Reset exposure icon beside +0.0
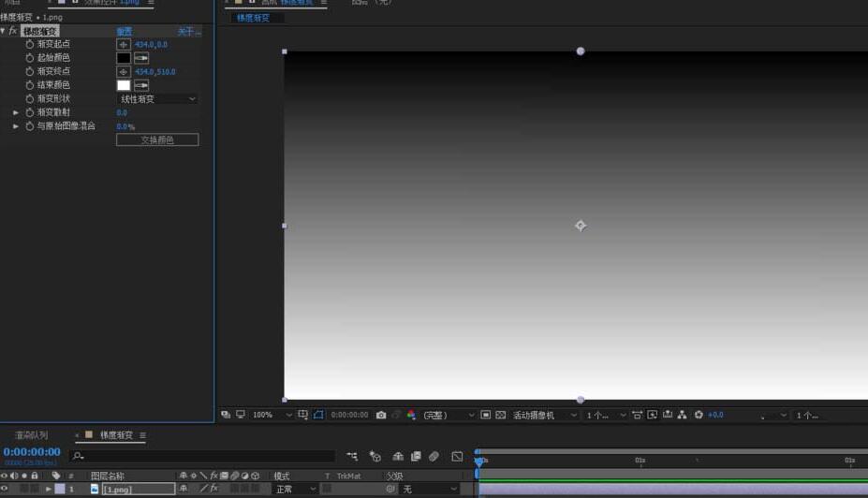The width and height of the screenshot is (868, 498). pyautogui.click(x=699, y=415)
